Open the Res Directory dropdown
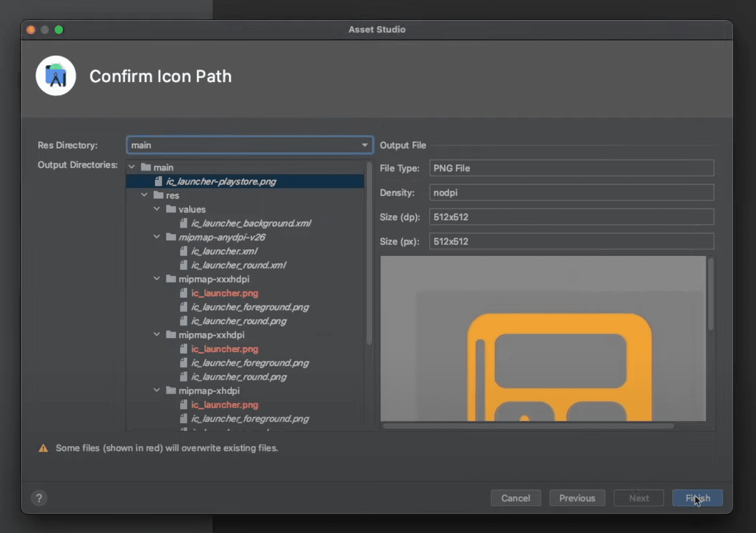 point(364,145)
